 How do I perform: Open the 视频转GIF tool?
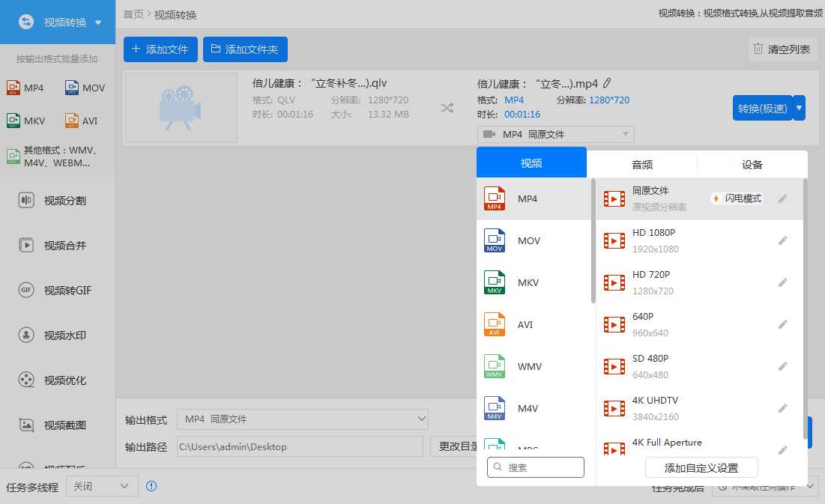point(58,291)
